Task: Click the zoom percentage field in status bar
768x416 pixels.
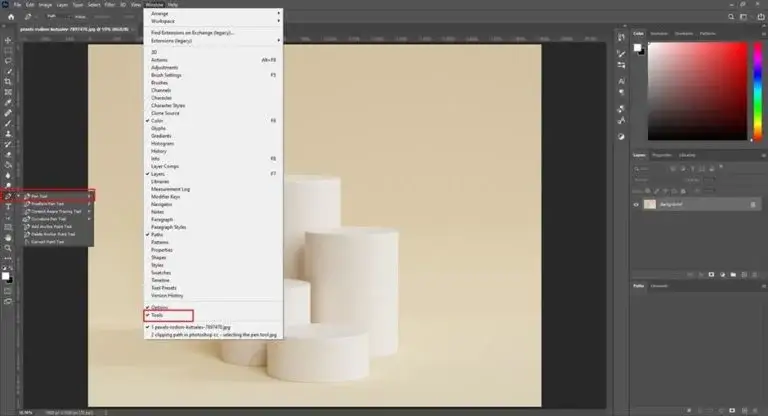Action: (25, 413)
